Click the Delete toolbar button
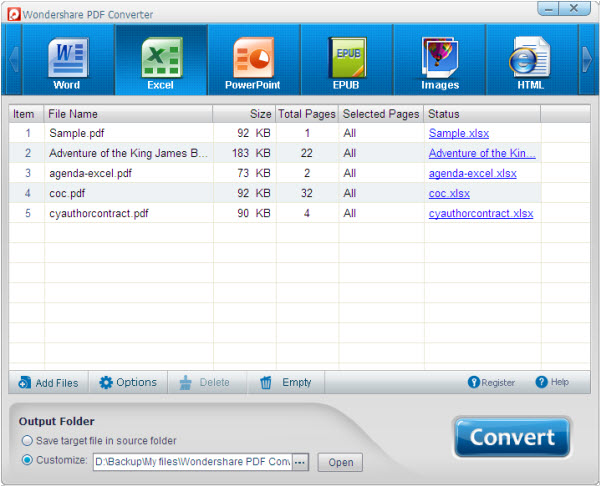This screenshot has width=600, height=486. [206, 382]
